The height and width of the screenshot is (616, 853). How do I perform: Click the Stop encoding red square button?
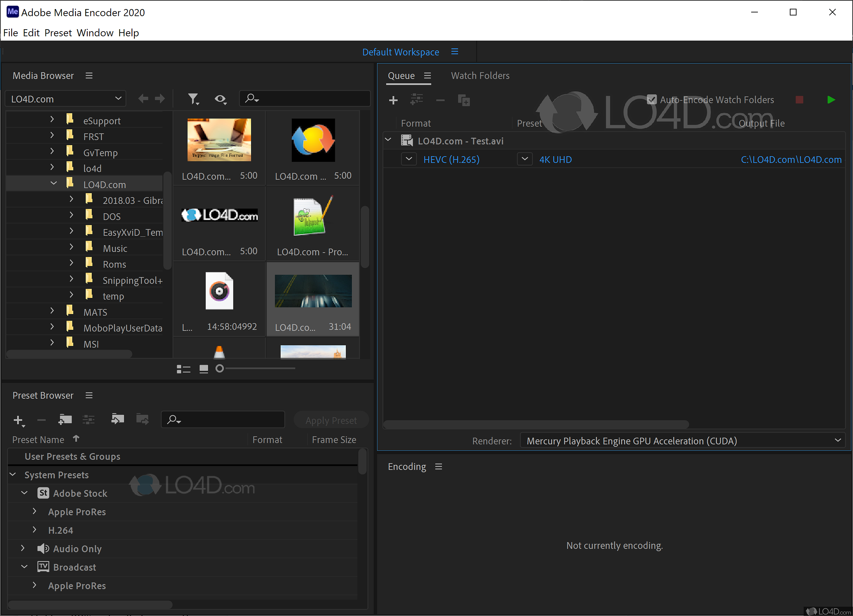pyautogui.click(x=799, y=99)
